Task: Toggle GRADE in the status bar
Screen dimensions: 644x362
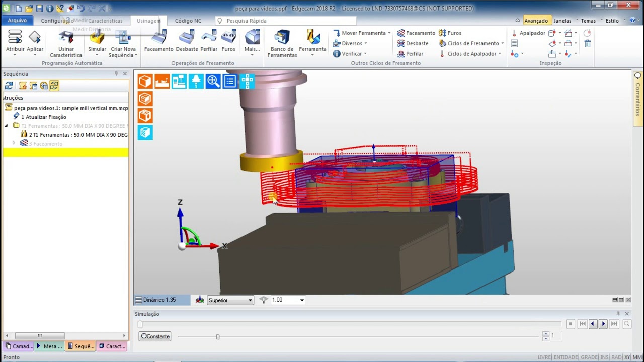Action: point(589,357)
